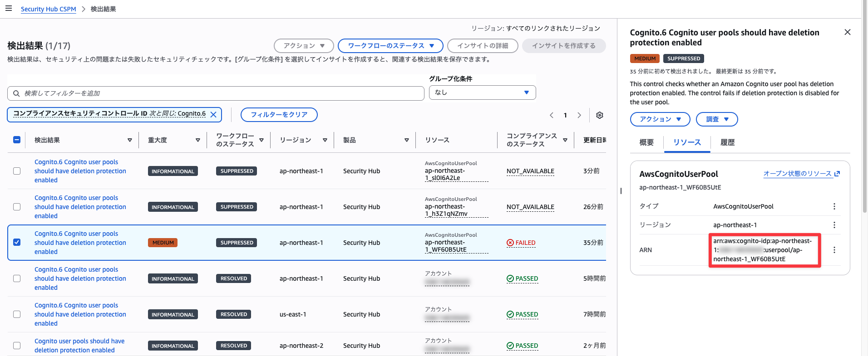
Task: Focus the 検索してフィルターを追加 search field
Action: [x=216, y=93]
